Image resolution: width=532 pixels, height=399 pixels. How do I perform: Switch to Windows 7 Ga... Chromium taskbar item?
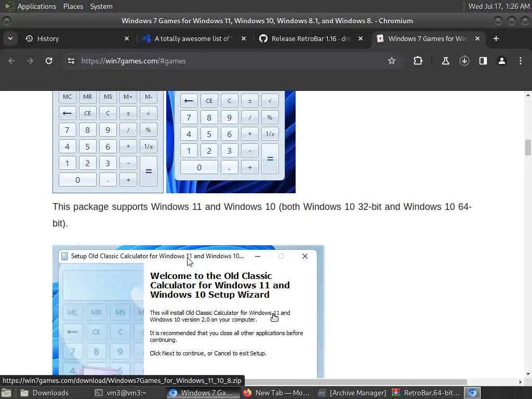point(204,393)
